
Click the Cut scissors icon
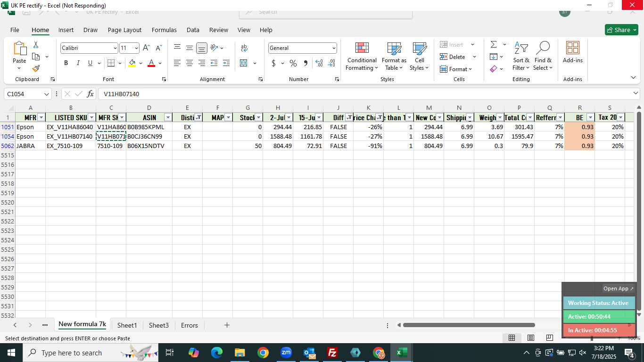(36, 45)
